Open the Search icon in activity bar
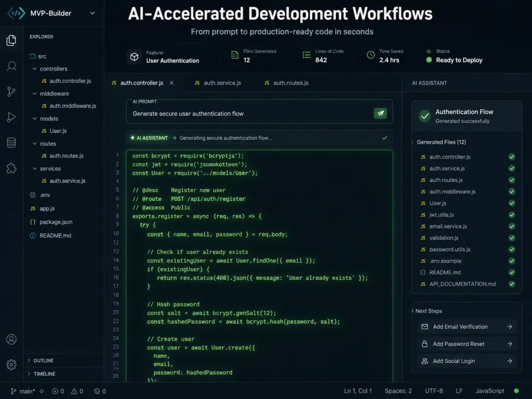The height and width of the screenshot is (399, 532). tap(11, 66)
